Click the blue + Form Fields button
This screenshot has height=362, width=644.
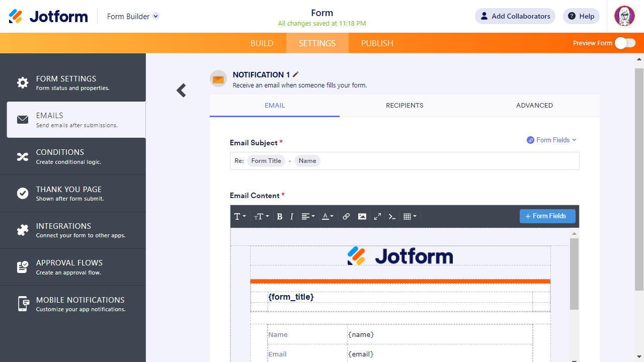(547, 216)
